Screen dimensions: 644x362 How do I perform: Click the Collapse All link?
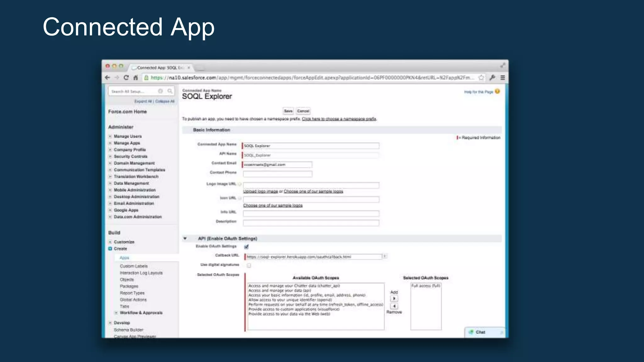click(x=165, y=101)
